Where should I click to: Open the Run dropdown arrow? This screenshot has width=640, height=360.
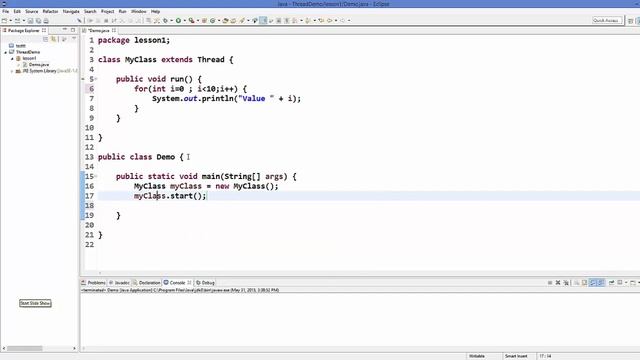[x=184, y=20]
